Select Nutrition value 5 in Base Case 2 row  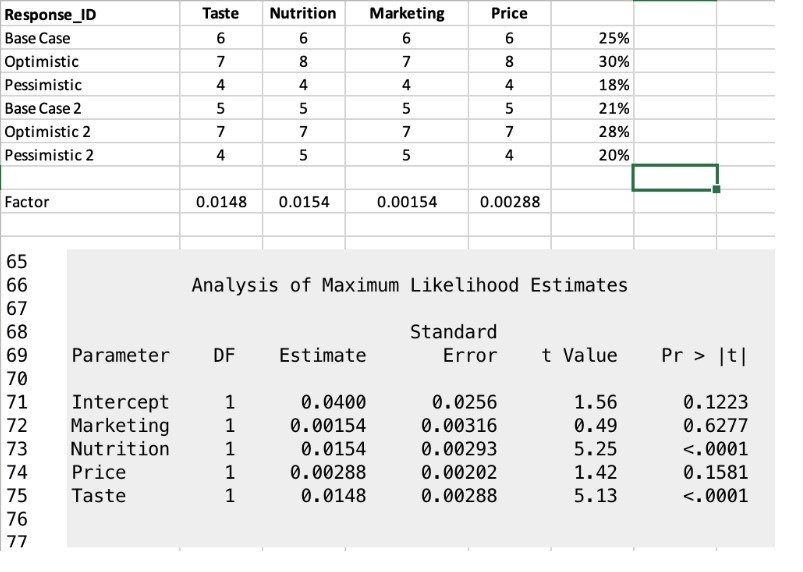click(x=303, y=109)
